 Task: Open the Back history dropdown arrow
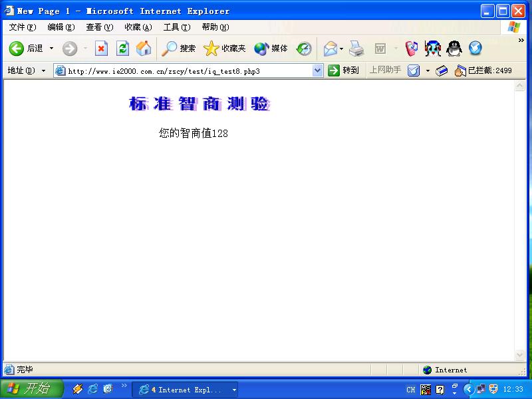(51, 49)
